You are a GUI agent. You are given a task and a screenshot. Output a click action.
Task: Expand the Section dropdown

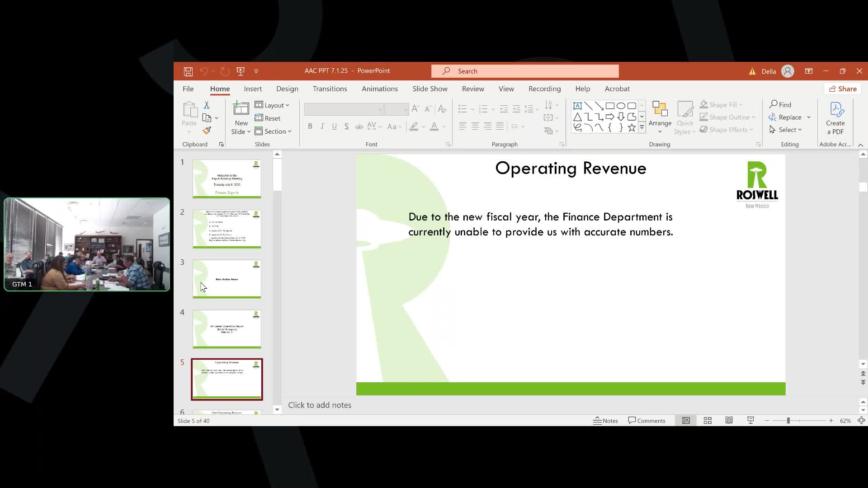tap(273, 131)
